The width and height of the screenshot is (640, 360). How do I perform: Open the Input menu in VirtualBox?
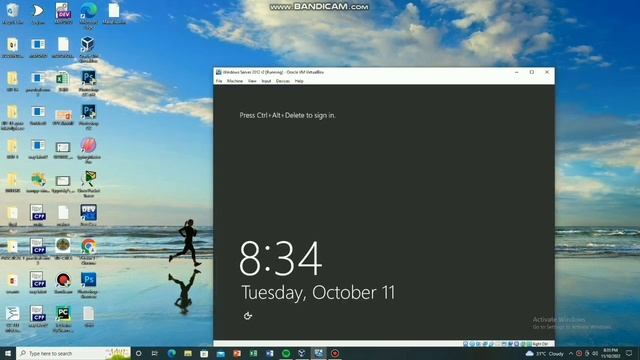[266, 81]
